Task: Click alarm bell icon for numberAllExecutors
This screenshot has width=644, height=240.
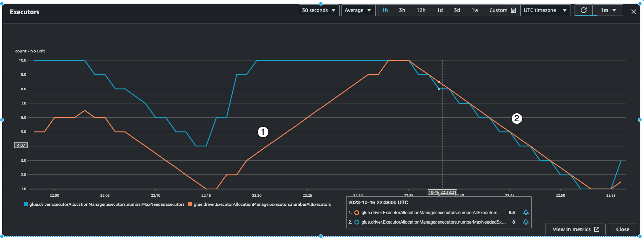Action: [x=525, y=212]
